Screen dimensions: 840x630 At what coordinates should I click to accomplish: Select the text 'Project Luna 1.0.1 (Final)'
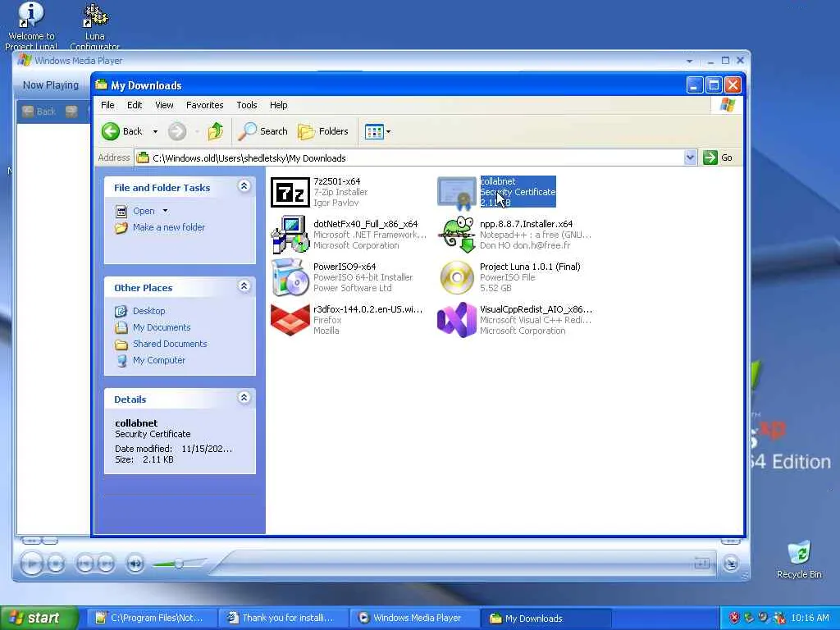tap(530, 267)
